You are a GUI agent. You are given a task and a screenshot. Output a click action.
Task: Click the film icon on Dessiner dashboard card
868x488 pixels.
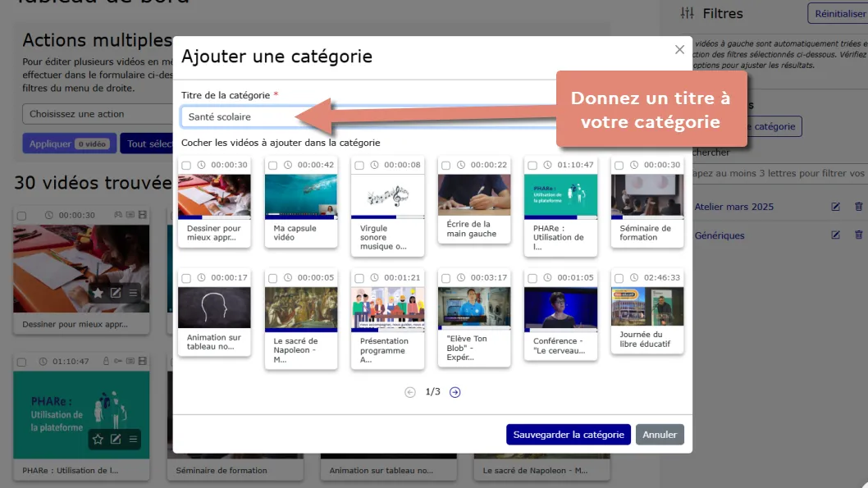142,215
